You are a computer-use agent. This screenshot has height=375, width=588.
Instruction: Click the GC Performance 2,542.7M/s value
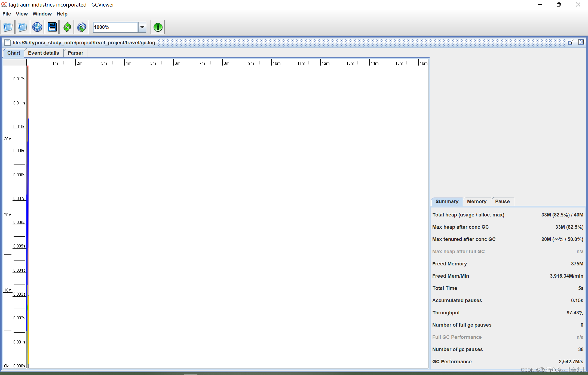click(571, 362)
